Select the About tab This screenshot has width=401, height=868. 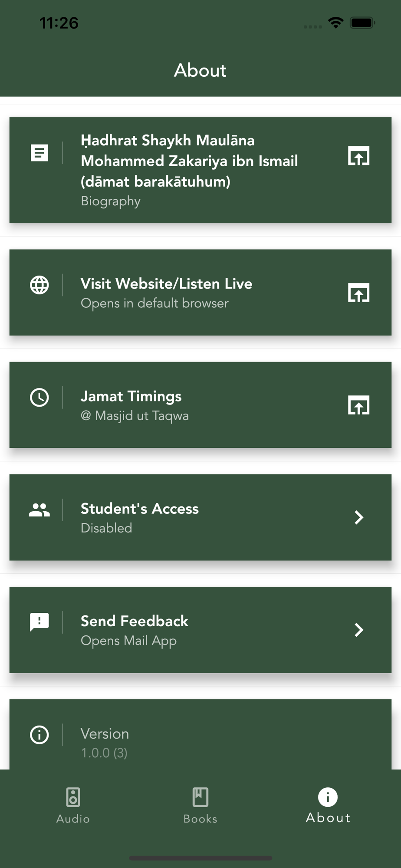click(x=328, y=805)
